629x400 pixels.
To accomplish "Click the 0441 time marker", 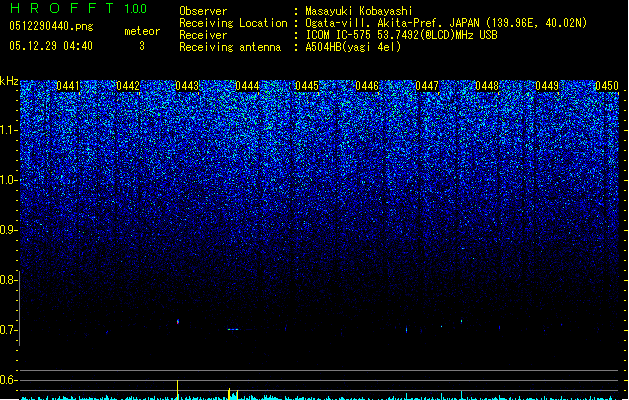I will pyautogui.click(x=68, y=86).
